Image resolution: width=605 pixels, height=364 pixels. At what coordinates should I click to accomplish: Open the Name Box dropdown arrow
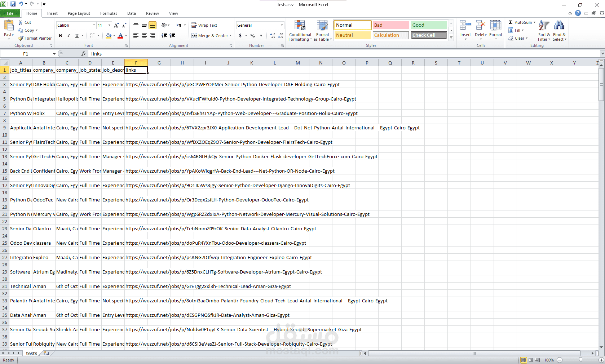(x=54, y=54)
